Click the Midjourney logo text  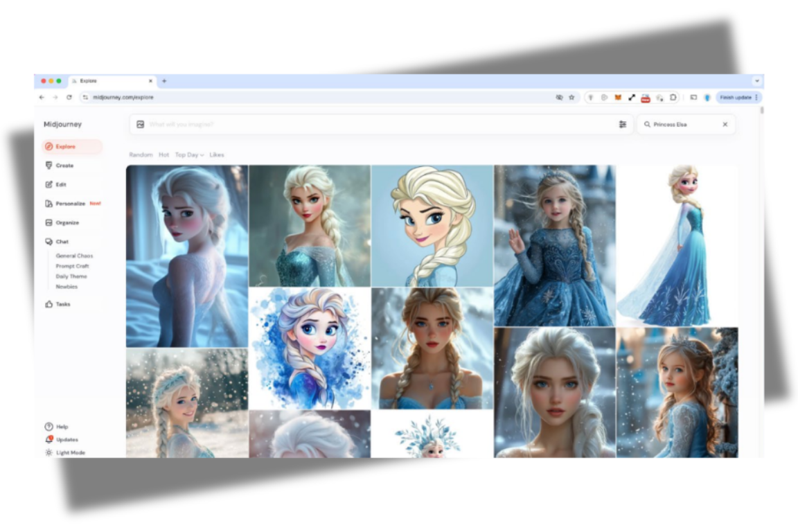pyautogui.click(x=62, y=124)
